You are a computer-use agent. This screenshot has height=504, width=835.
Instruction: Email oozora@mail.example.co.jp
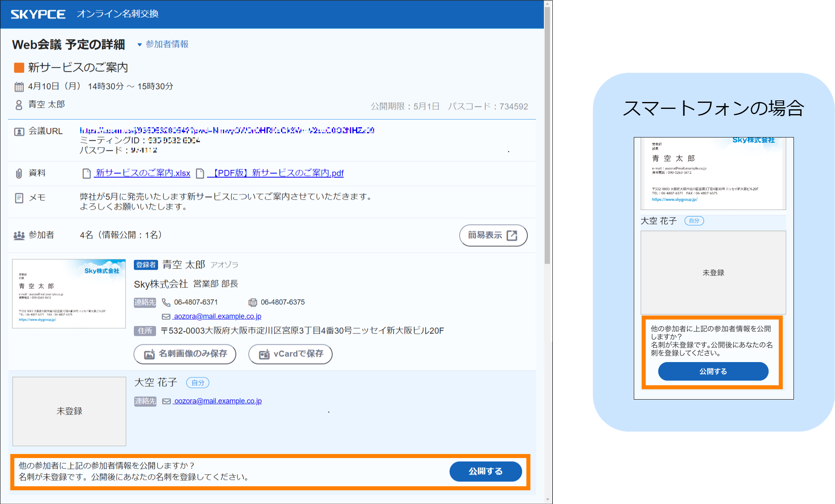click(x=218, y=401)
